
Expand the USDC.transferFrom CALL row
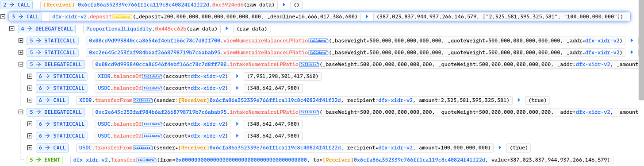point(30,147)
